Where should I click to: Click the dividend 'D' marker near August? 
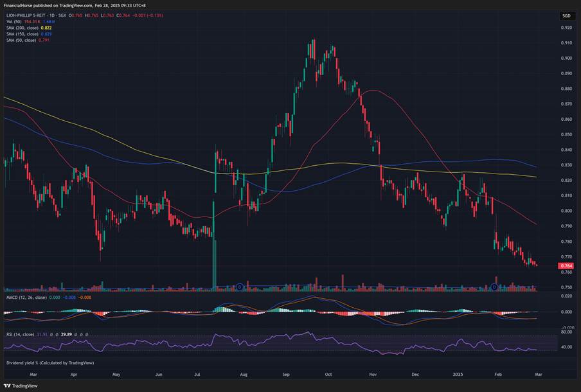[x=239, y=287]
